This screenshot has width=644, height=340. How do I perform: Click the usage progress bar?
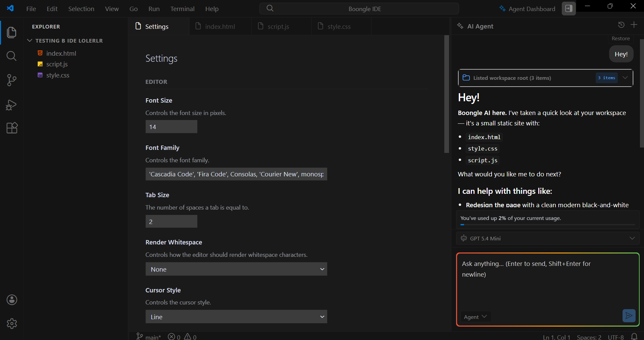coord(548,225)
